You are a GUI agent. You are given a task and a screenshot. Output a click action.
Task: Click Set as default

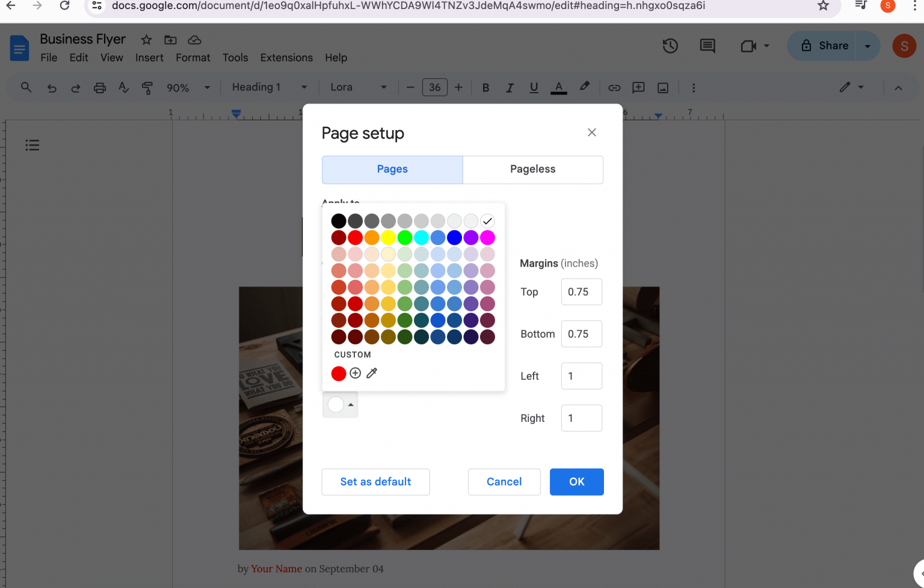[x=376, y=481]
